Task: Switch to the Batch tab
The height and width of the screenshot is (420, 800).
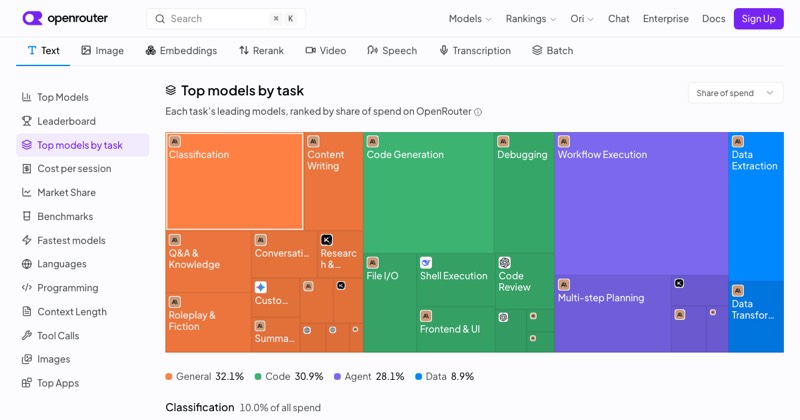Action: click(553, 51)
